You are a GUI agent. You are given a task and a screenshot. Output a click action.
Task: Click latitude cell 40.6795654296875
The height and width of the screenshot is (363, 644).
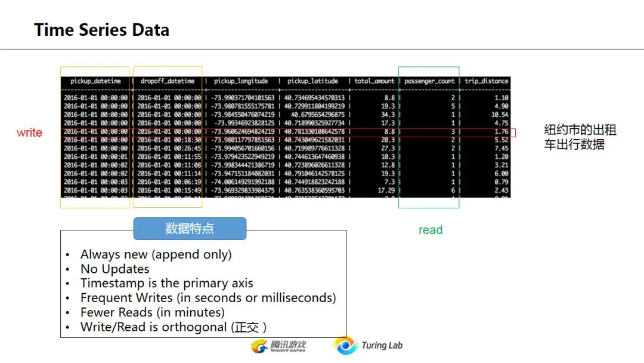317,115
